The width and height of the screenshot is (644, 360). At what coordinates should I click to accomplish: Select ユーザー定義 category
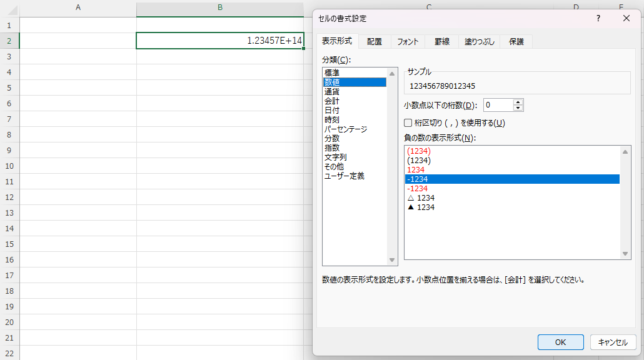click(355, 176)
